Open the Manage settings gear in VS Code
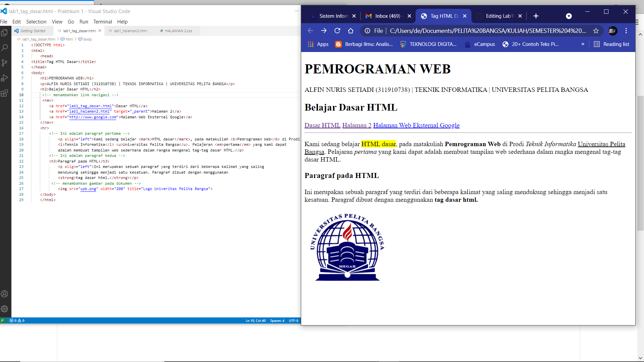Viewport: 644px width, 362px height. click(5, 309)
